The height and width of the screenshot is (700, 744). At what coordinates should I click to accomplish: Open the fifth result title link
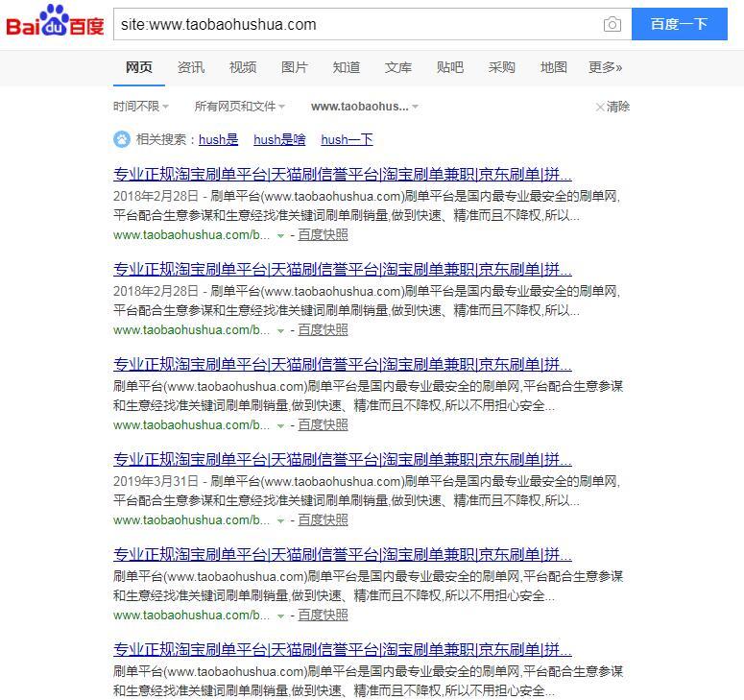tap(343, 554)
